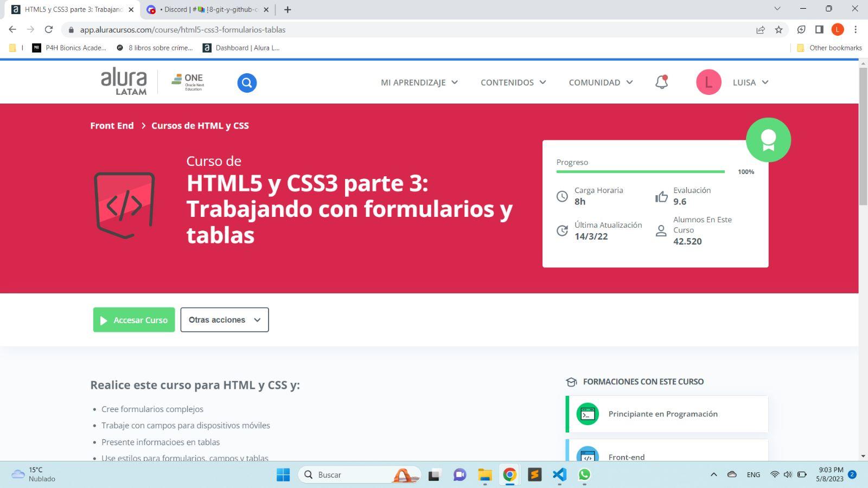Screen dimensions: 868x488
Task: Click the pink L profile avatar
Action: 709,82
